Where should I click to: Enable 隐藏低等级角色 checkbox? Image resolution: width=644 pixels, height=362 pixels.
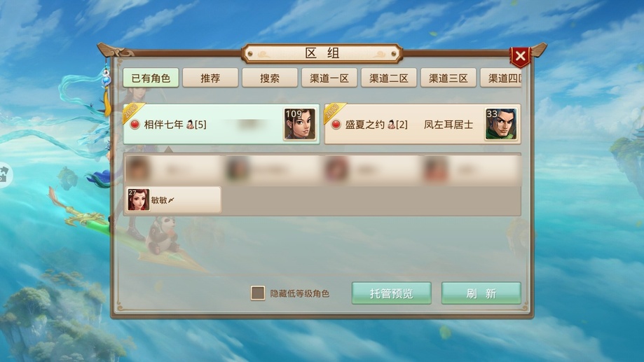[x=257, y=293]
